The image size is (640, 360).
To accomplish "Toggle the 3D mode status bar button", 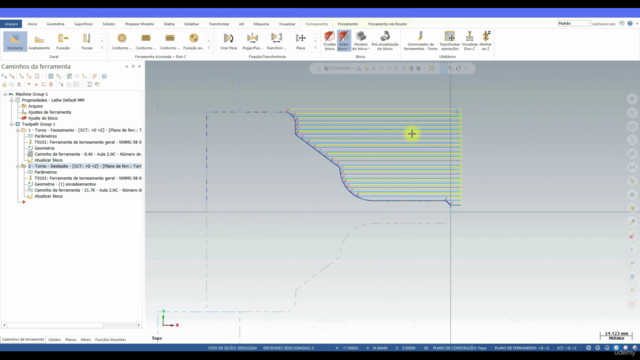I will point(425,348).
